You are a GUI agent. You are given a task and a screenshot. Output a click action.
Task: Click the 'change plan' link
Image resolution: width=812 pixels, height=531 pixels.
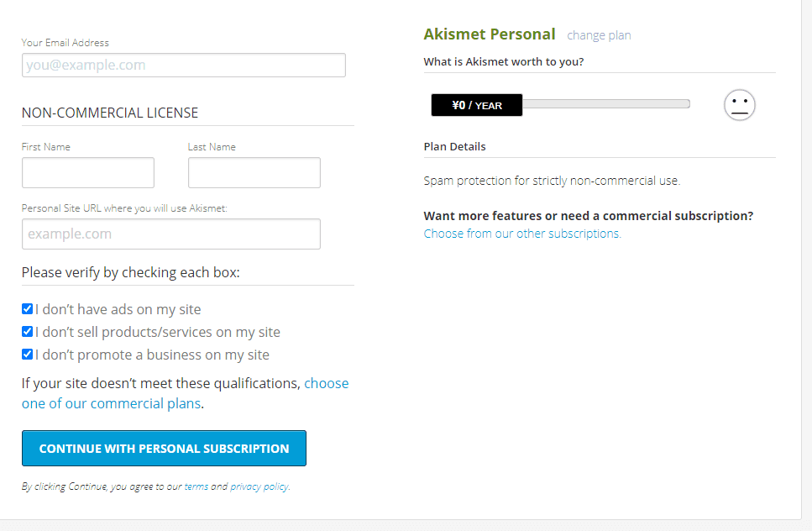click(599, 35)
